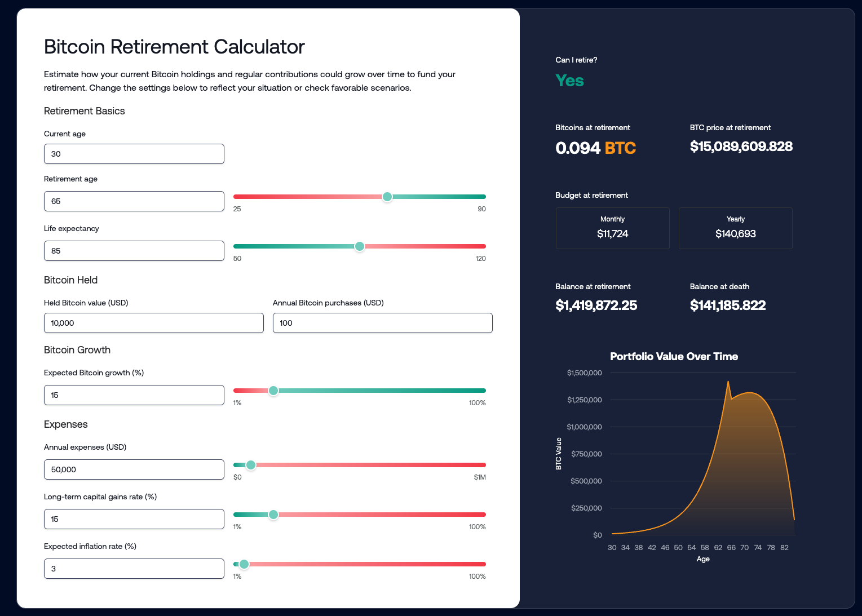The image size is (862, 616).
Task: Click the 25 min label of retirement slider
Action: click(x=237, y=209)
